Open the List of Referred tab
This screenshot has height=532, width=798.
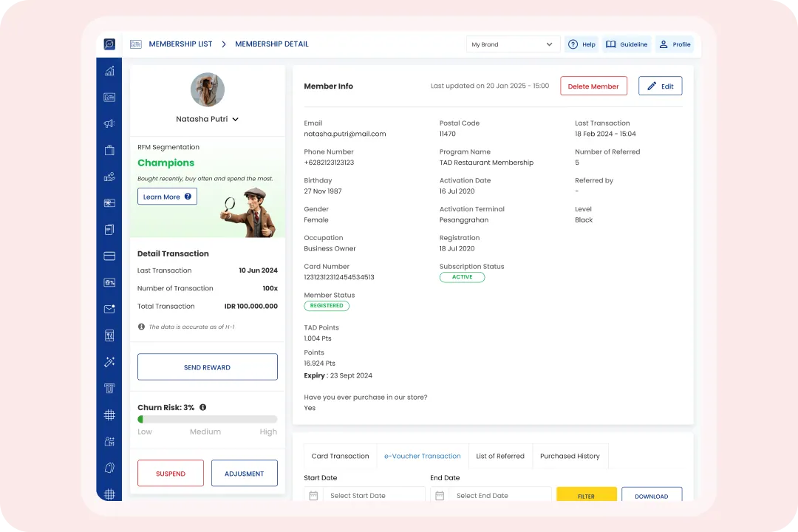point(500,456)
